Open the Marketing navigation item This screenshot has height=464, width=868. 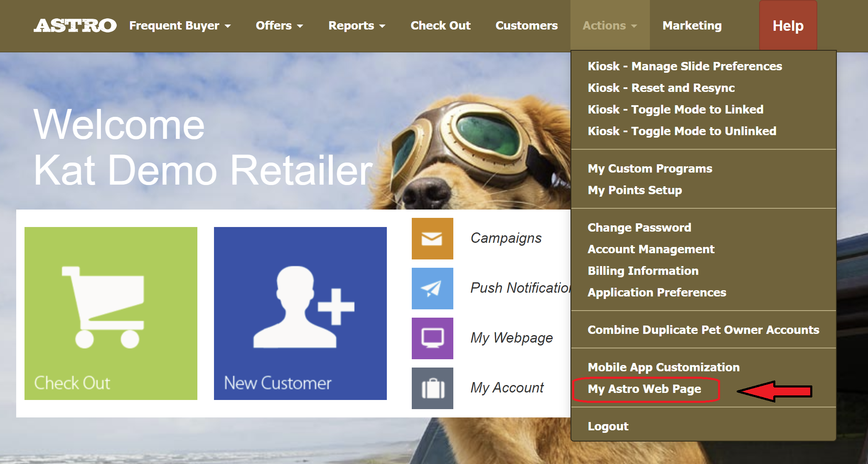(692, 26)
